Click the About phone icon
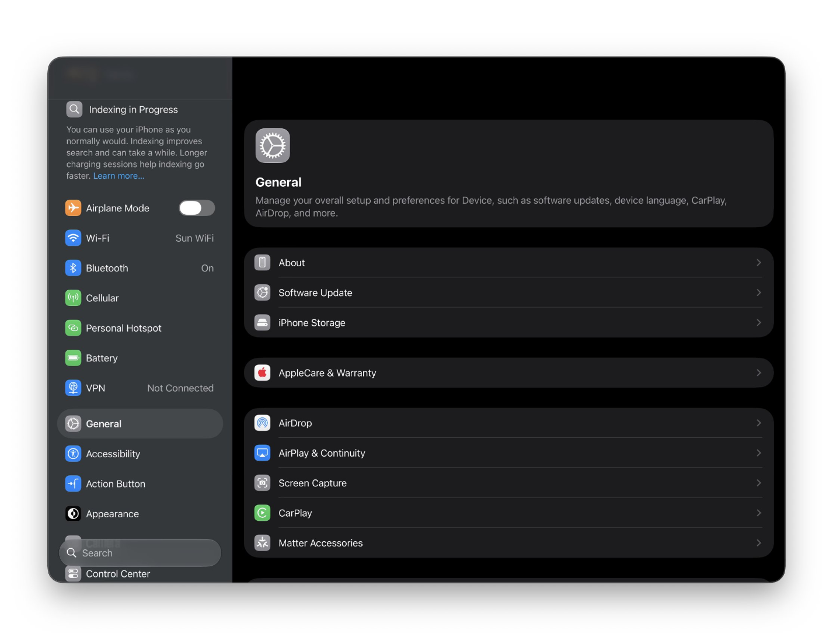 (x=263, y=263)
